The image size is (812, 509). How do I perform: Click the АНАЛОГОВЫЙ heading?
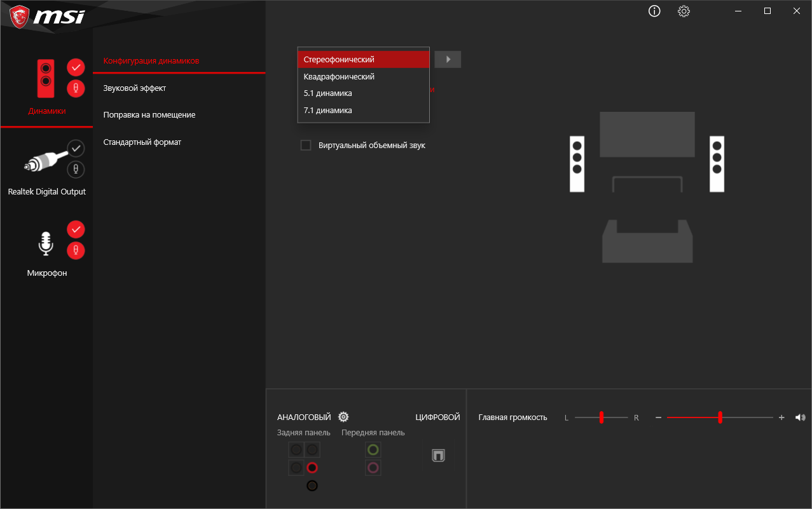304,417
